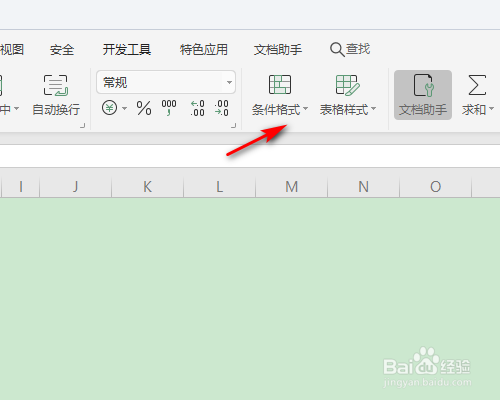500x400 pixels.
Task: Open the 表格样式 table style icon
Action: [347, 85]
